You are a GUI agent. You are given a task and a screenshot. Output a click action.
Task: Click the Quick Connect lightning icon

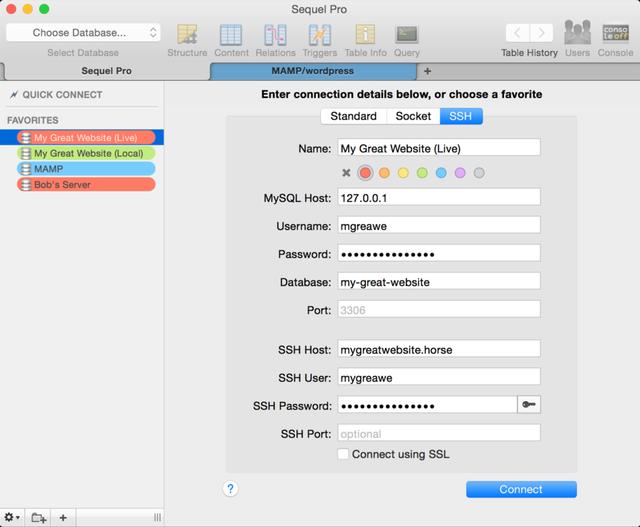[14, 95]
